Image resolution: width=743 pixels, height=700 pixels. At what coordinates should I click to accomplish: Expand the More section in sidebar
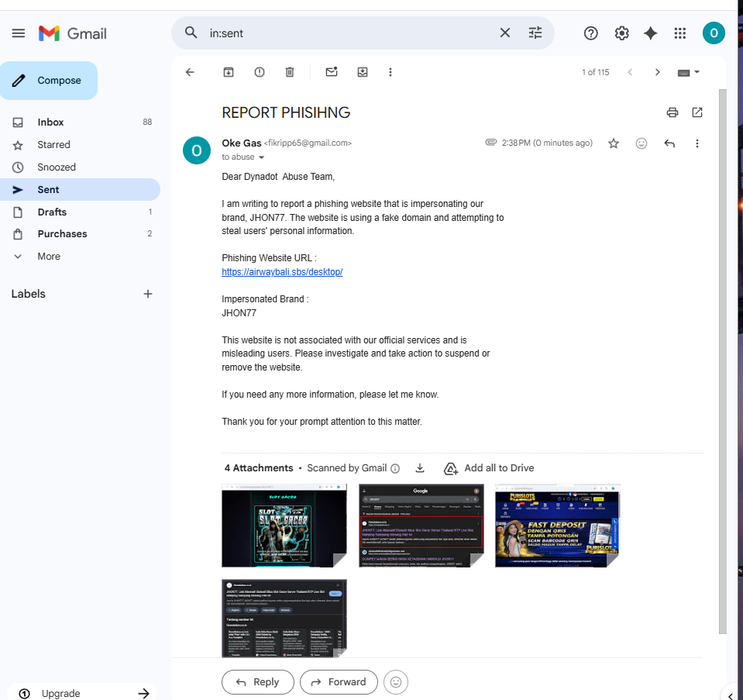pyautogui.click(x=49, y=256)
